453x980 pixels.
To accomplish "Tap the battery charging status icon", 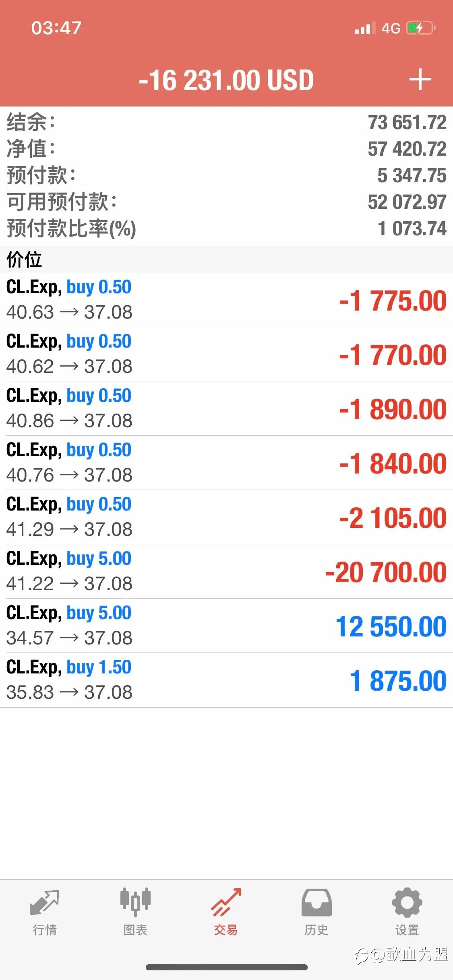I will tap(421, 28).
